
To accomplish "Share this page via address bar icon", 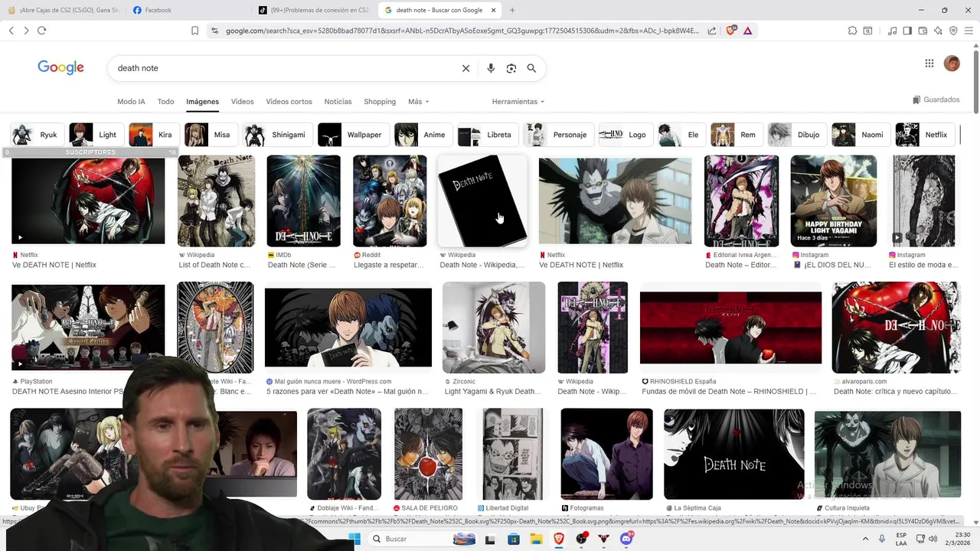I will (712, 31).
